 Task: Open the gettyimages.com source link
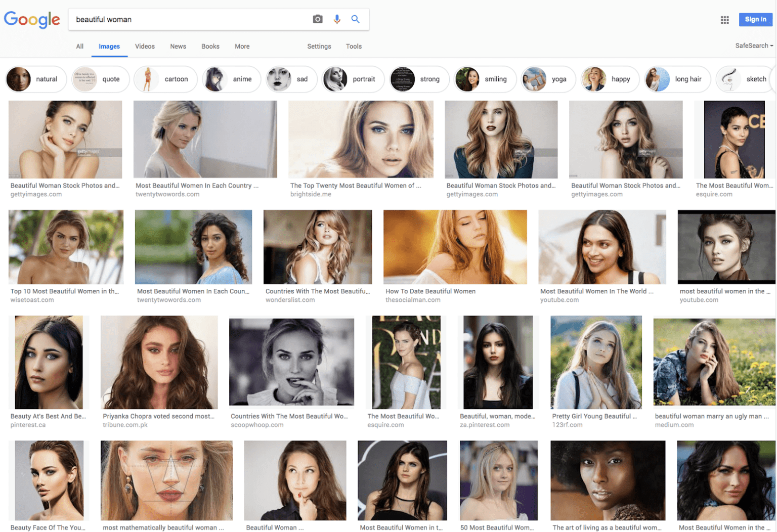(x=36, y=194)
